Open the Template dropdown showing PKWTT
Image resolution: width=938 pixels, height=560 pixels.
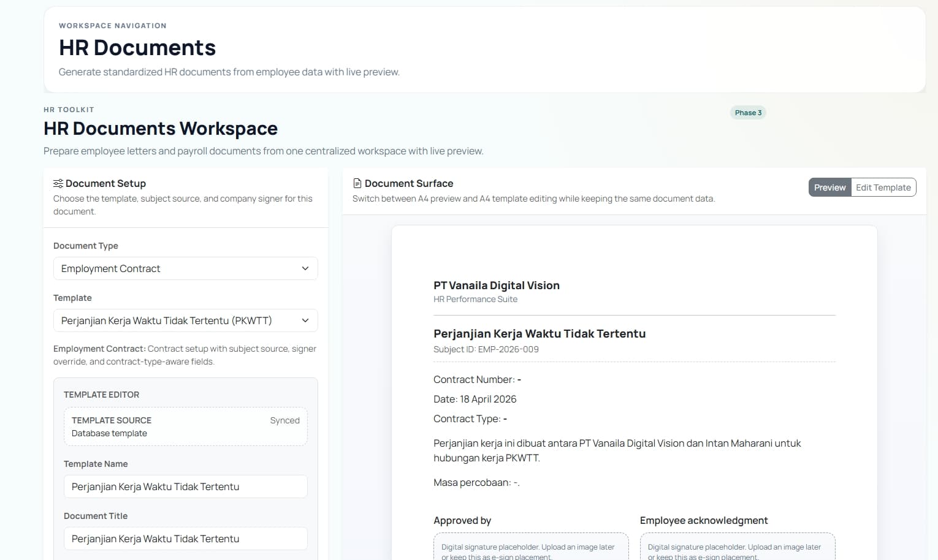coord(186,320)
